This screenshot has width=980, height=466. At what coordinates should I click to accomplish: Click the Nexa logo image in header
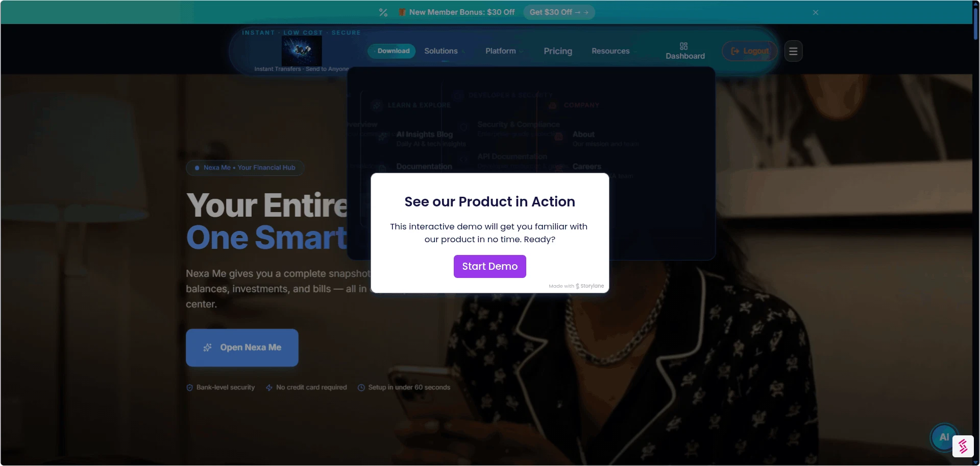tap(302, 50)
